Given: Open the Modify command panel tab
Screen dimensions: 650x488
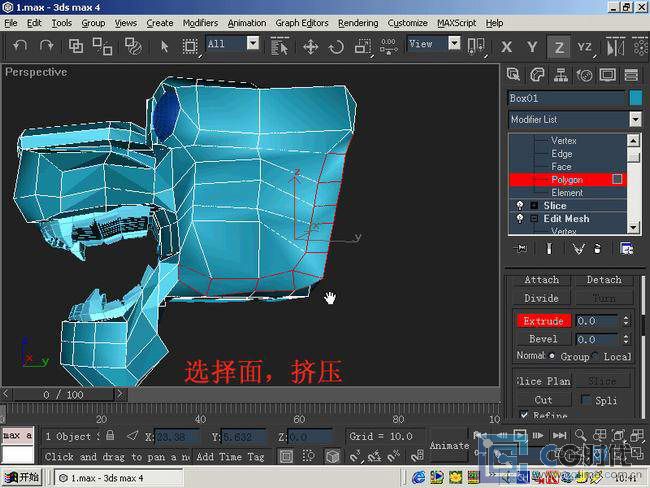Looking at the screenshot, I should click(x=537, y=75).
